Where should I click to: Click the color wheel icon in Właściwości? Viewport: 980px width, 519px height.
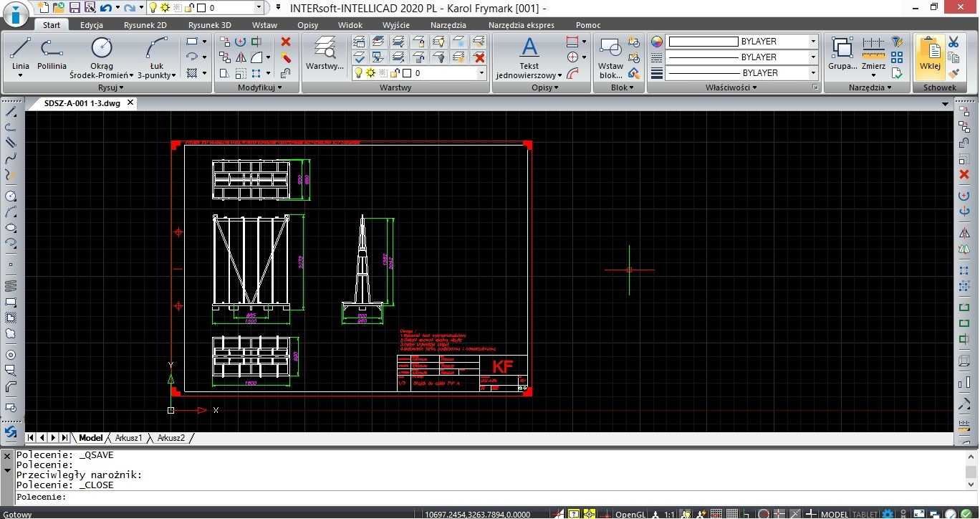657,42
